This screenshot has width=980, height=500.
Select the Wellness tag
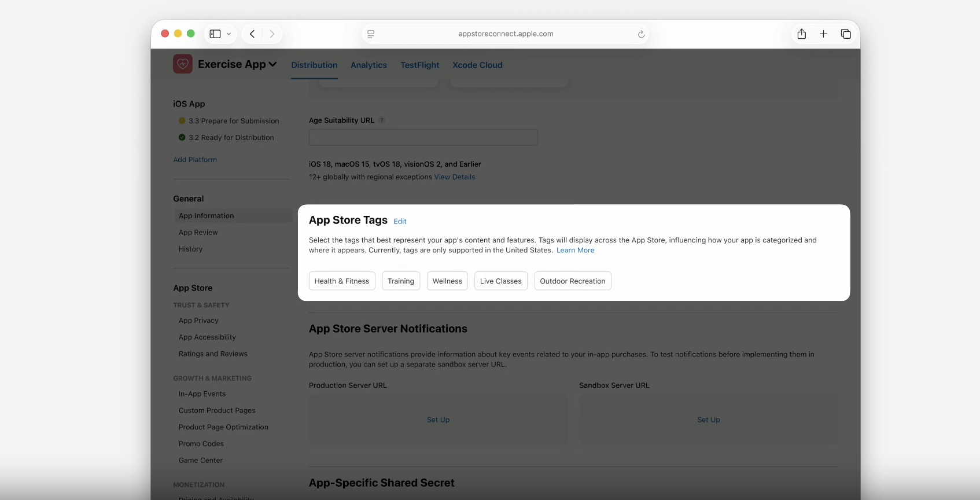447,281
